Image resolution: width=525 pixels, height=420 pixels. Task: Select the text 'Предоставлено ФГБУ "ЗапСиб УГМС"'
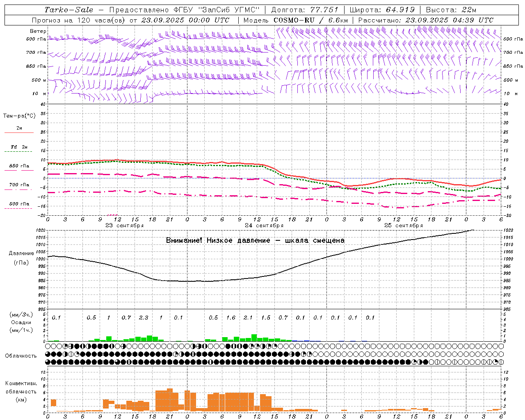(185, 10)
